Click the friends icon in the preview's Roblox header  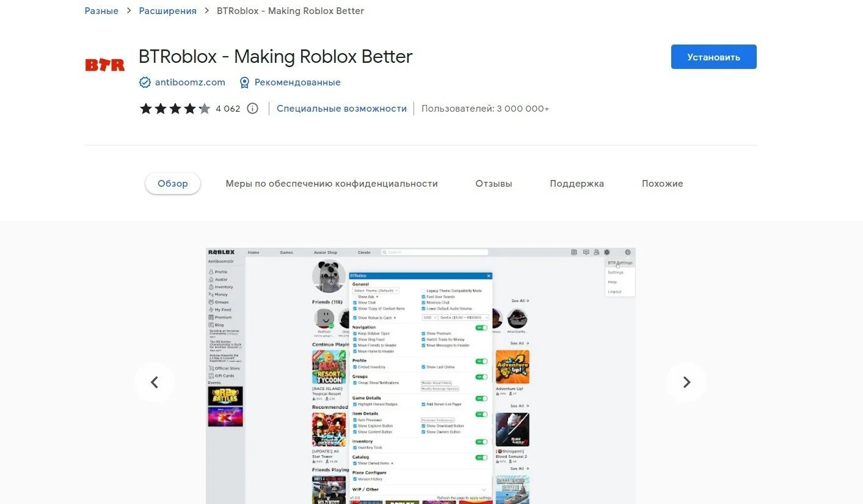pyautogui.click(x=597, y=252)
